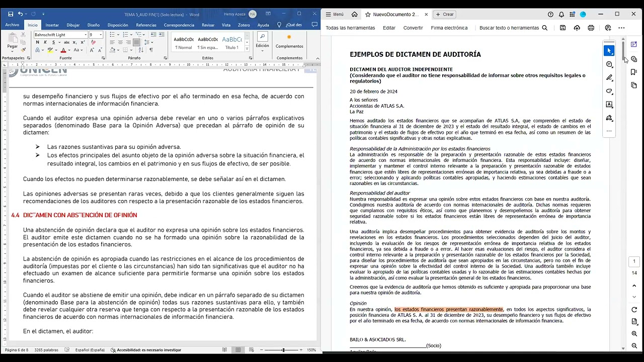Adjust the Word zoom slider

283,350
